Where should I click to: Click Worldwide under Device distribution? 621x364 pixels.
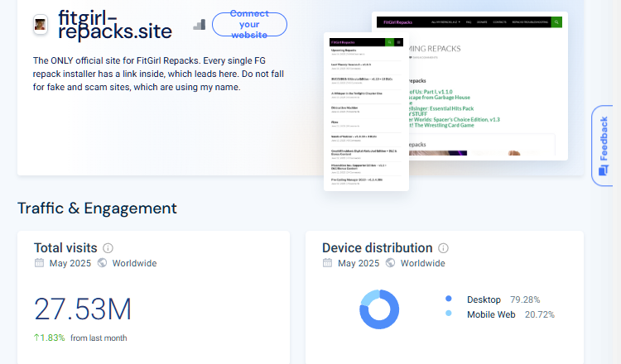(422, 263)
